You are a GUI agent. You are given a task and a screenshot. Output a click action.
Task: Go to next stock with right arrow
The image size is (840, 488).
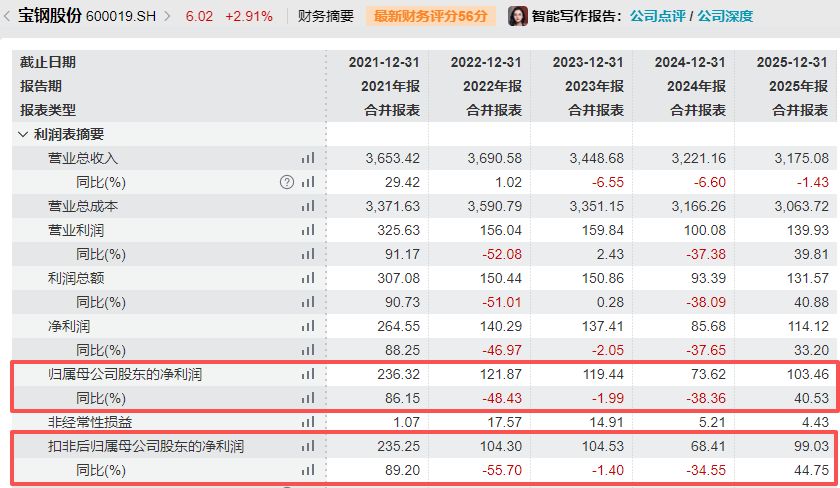167,16
